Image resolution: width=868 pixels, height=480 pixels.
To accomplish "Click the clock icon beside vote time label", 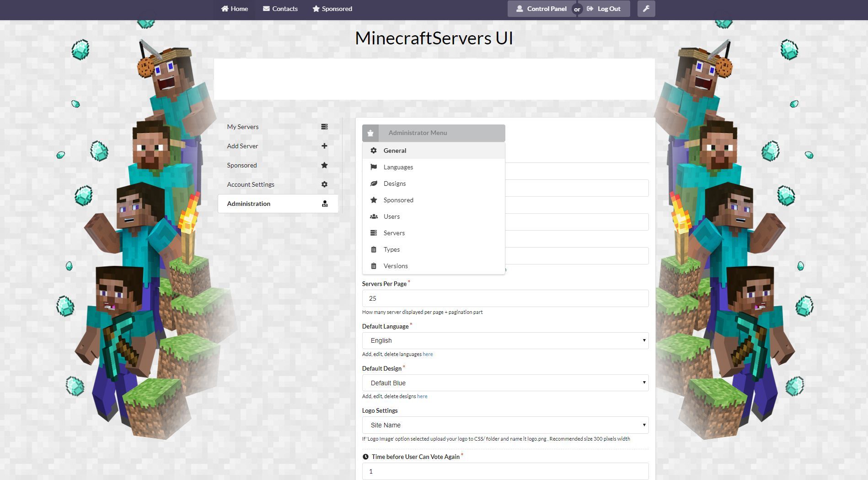I will pyautogui.click(x=365, y=457).
